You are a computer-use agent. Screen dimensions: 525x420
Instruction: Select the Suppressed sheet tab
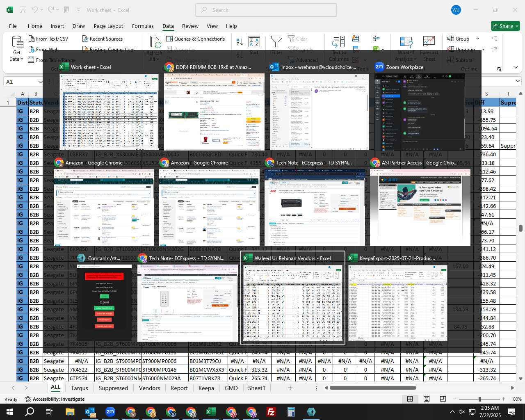coord(113,388)
